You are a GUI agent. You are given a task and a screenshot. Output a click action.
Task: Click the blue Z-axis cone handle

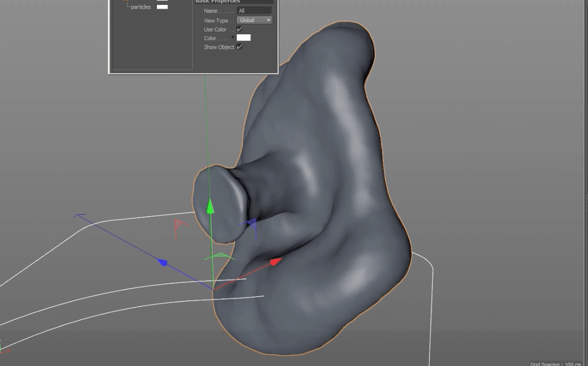point(162,262)
